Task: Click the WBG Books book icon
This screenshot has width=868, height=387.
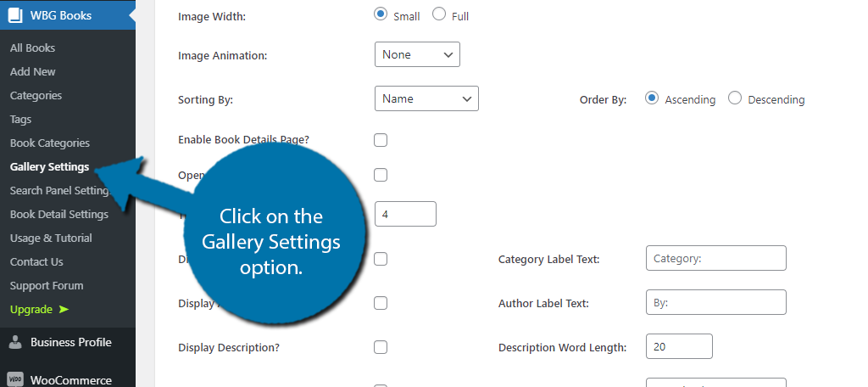Action: [x=15, y=15]
